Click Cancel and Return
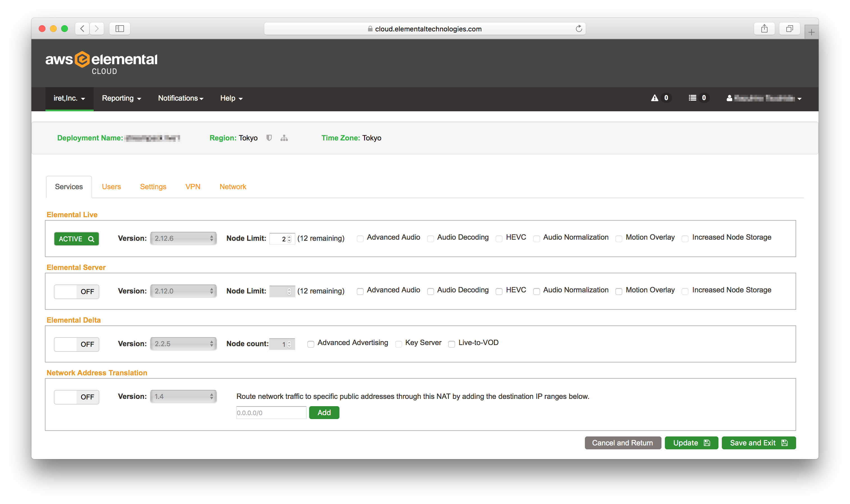 pos(622,443)
